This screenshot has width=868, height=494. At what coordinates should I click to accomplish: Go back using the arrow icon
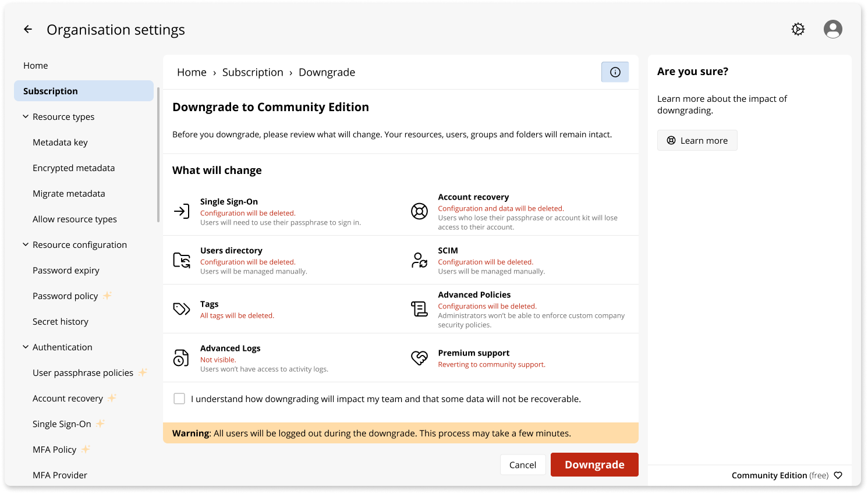28,29
